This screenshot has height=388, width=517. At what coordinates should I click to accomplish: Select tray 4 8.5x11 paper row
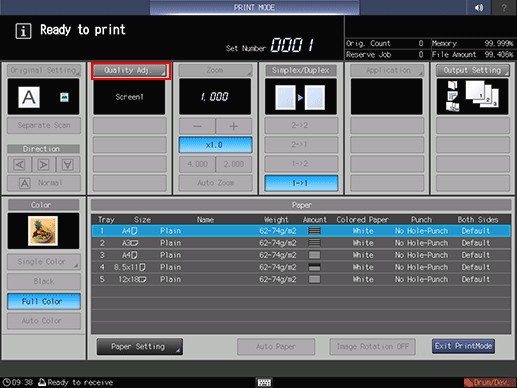301,267
